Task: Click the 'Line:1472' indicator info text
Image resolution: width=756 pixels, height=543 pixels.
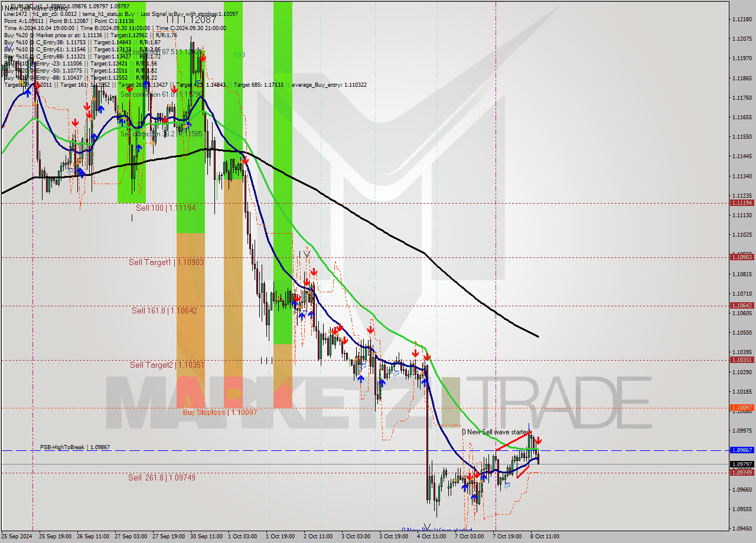Action: tap(15, 14)
